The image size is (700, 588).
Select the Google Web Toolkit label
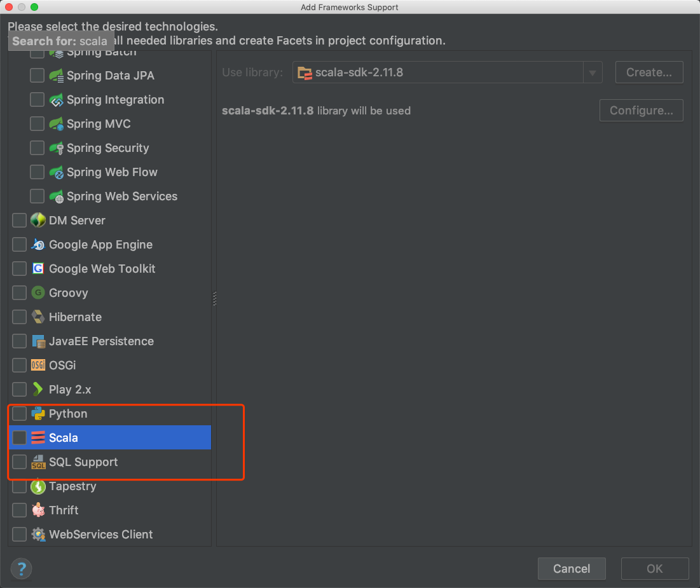click(x=102, y=269)
